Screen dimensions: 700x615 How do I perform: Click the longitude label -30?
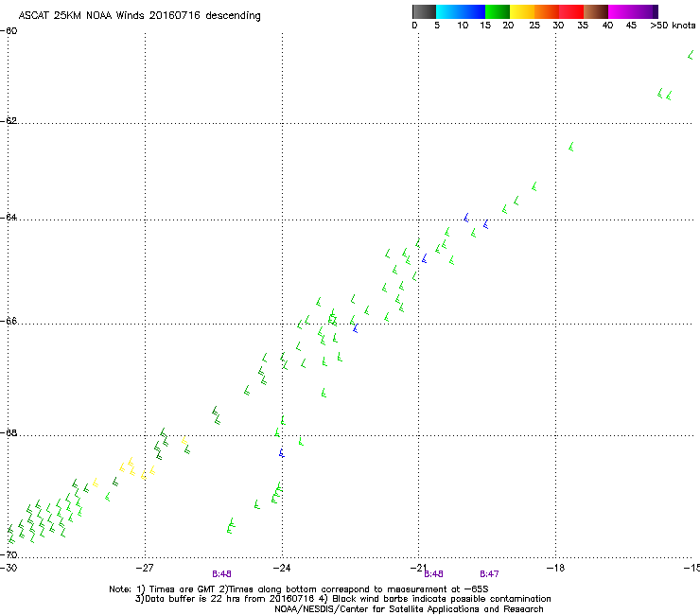coord(9,568)
